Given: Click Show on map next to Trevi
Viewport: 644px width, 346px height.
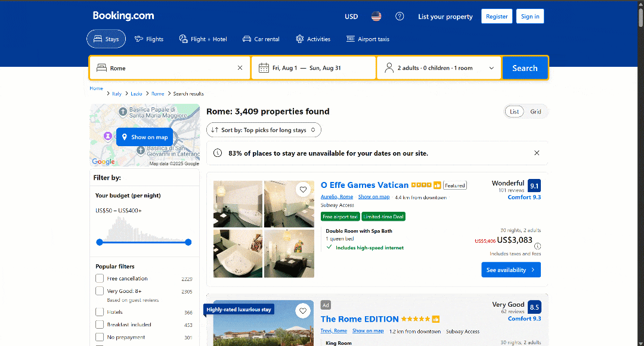Looking at the screenshot, I should coord(368,331).
